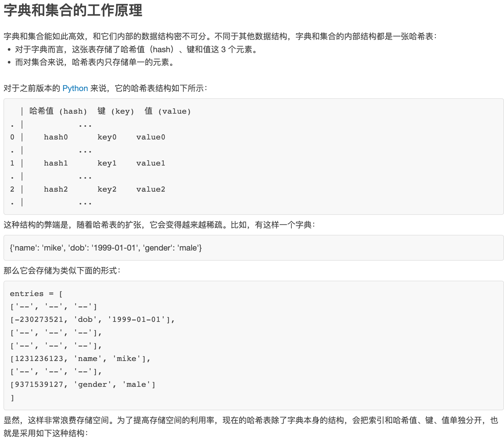504x439 pixels.
Task: Click the hash number 1231236123
Action: coord(39,359)
